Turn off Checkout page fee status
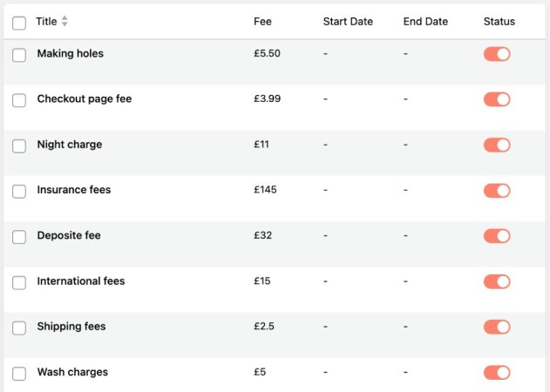The width and height of the screenshot is (550, 392). 497,99
